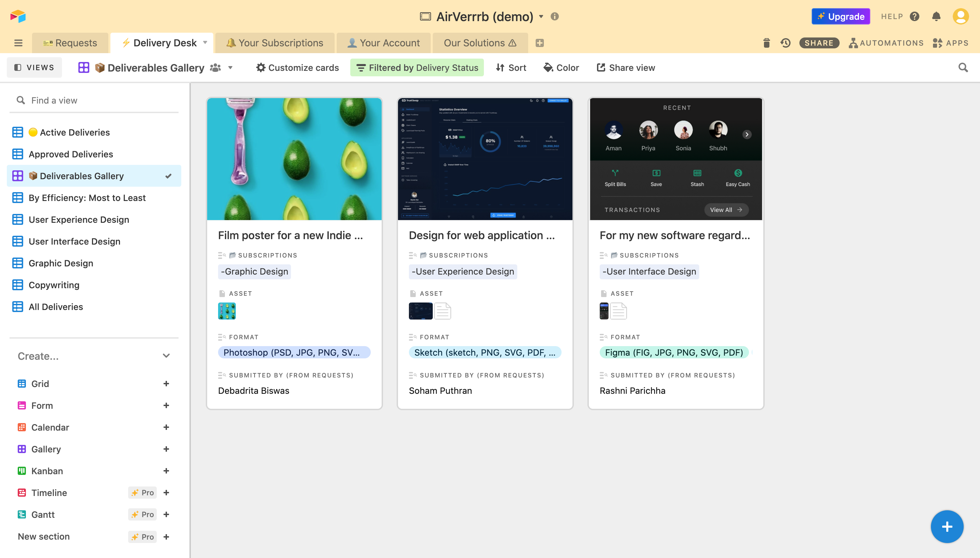Image resolution: width=980 pixels, height=558 pixels.
Task: Open the base revision history icon
Action: point(785,43)
